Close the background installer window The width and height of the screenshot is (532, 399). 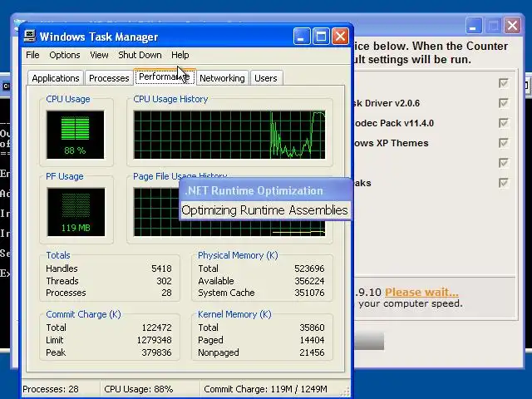[x=512, y=26]
